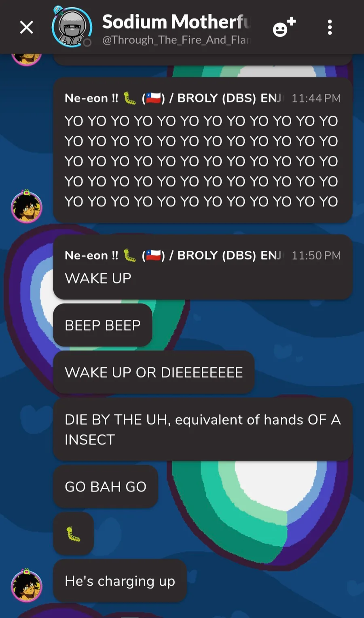Viewport: 364px width, 618px height.
Task: Select the YO YO YO repeated message
Action: coord(201,161)
